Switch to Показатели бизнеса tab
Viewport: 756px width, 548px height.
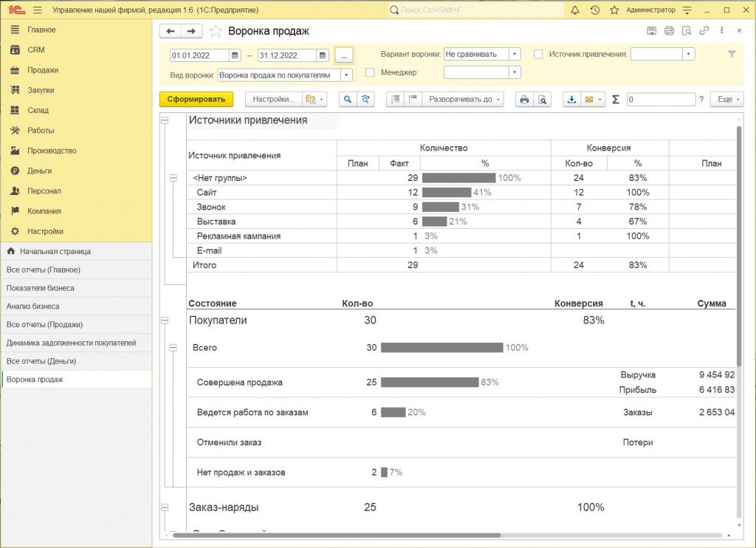coord(76,288)
